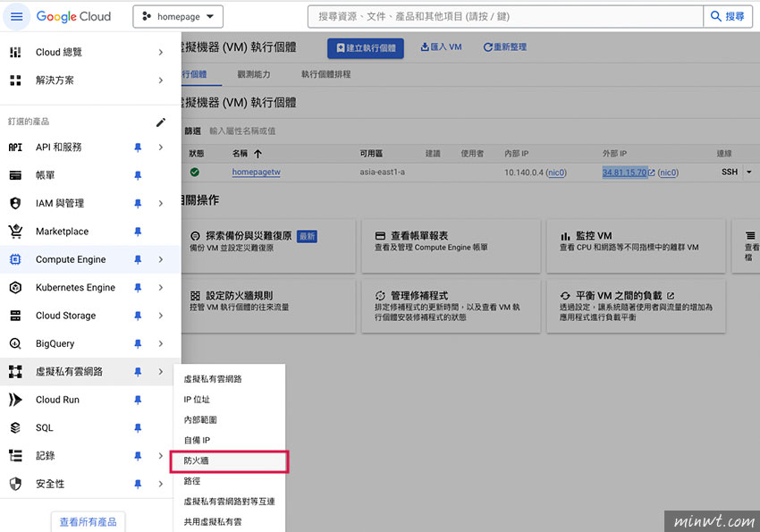The width and height of the screenshot is (760, 532).
Task: Click the Kubernetes Engine icon
Action: tap(15, 287)
